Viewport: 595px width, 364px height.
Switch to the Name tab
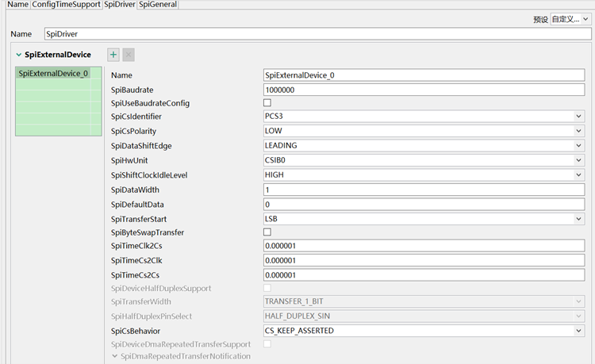17,5
